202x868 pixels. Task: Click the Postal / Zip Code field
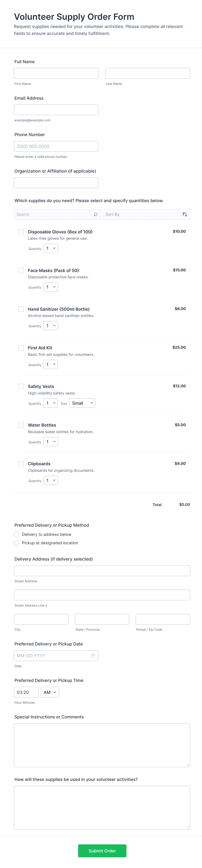coord(162,619)
